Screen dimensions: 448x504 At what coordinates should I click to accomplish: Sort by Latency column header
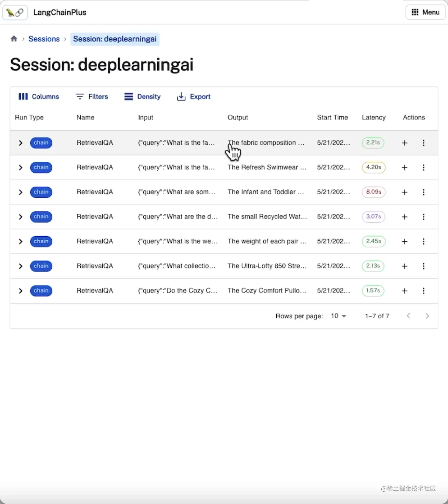click(x=373, y=118)
